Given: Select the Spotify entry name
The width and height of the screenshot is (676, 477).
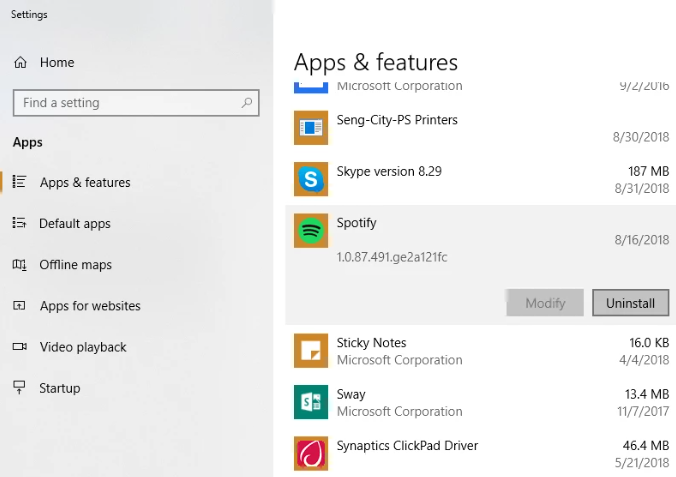Looking at the screenshot, I should tap(357, 223).
